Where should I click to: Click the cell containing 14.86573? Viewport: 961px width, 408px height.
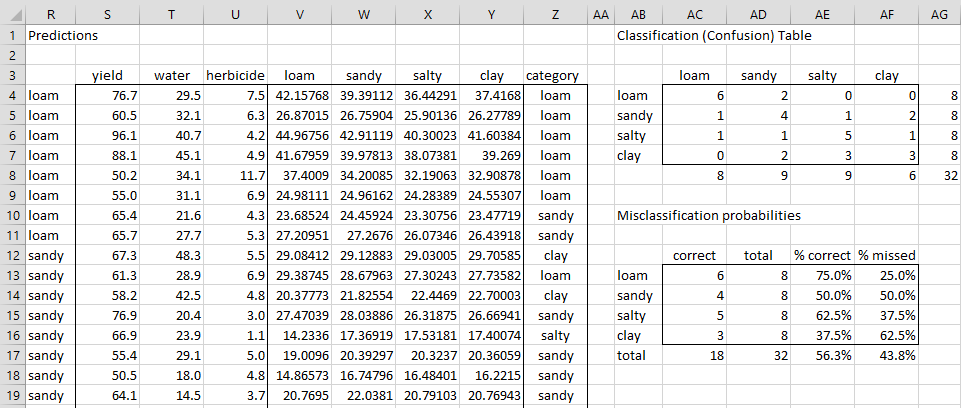300,376
